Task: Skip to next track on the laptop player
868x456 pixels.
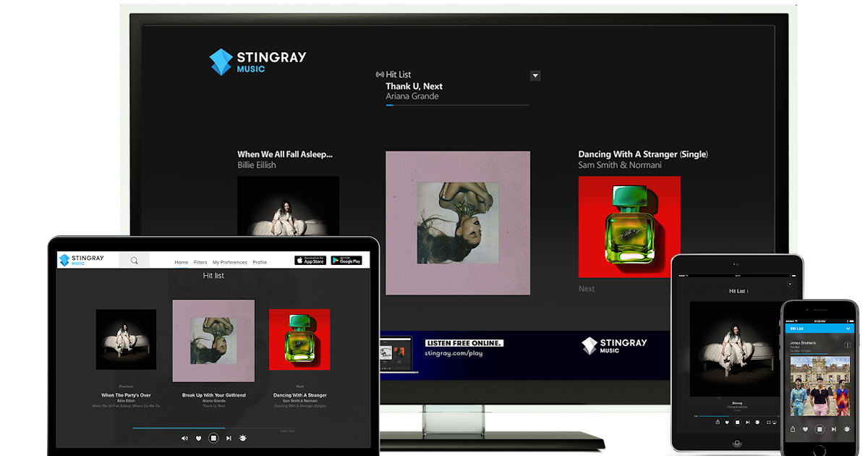Action: (x=229, y=438)
